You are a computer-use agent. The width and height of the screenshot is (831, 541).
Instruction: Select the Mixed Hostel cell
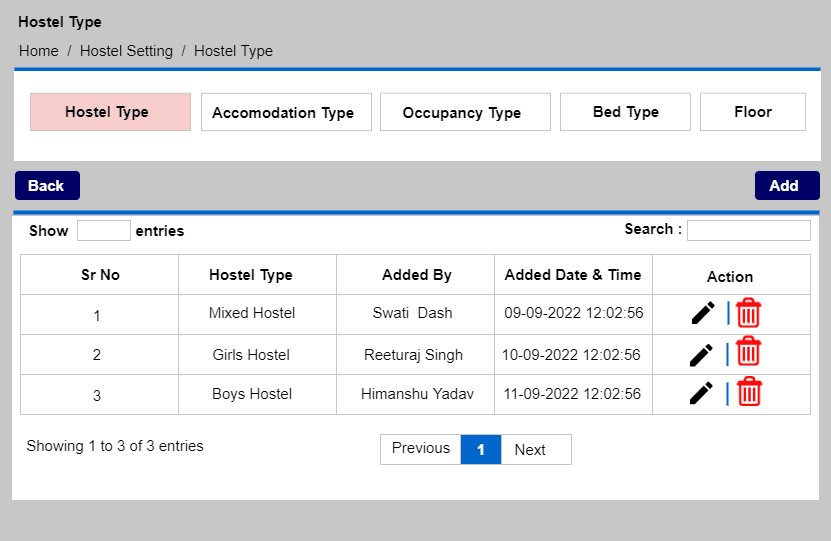pos(258,314)
